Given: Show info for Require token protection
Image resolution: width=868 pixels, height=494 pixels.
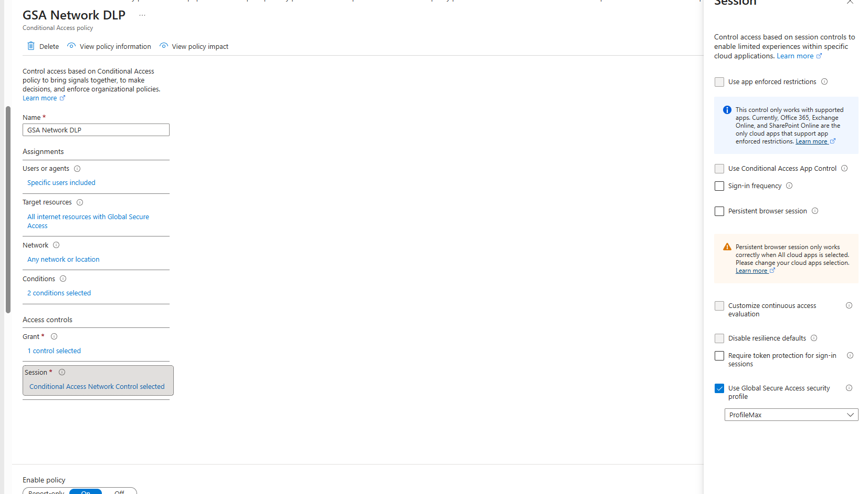Looking at the screenshot, I should point(850,356).
